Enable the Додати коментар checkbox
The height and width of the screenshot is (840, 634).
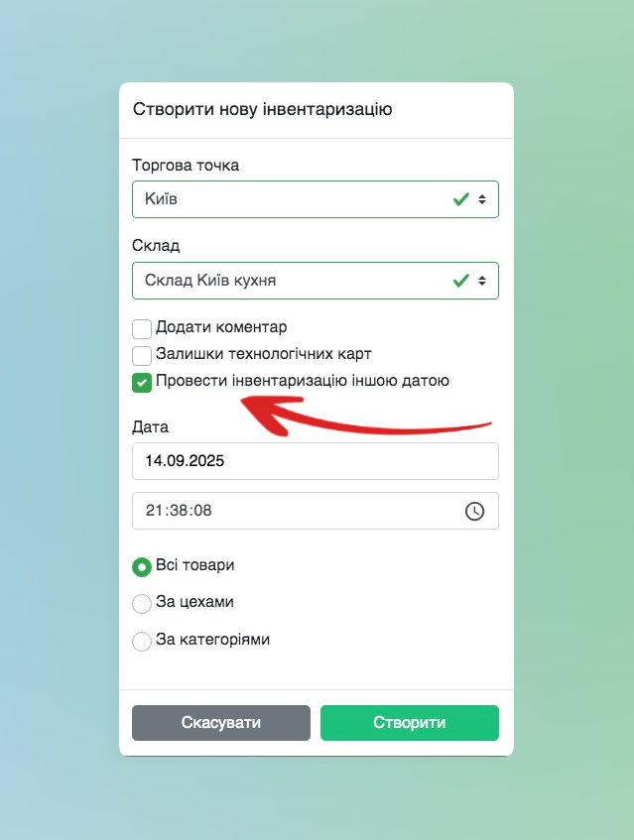(x=142, y=328)
